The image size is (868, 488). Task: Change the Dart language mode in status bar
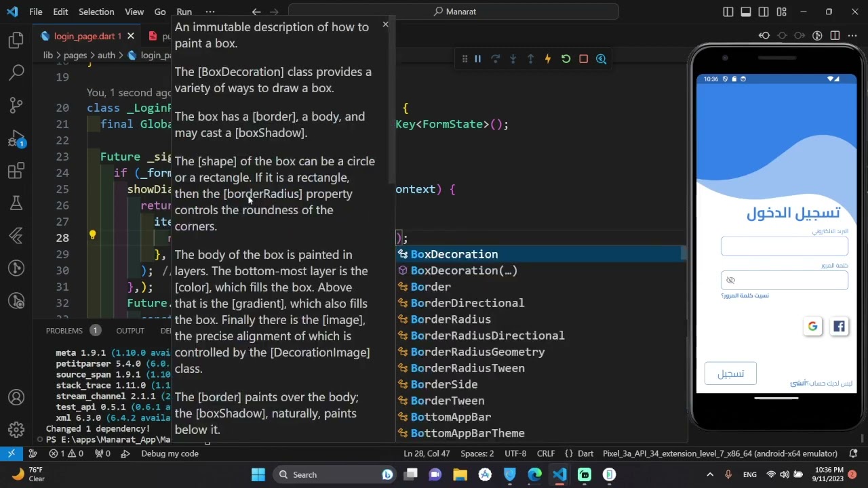coord(585,453)
